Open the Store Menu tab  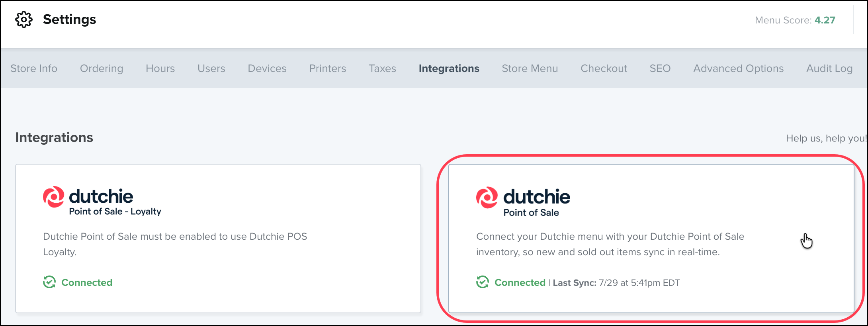tap(530, 68)
